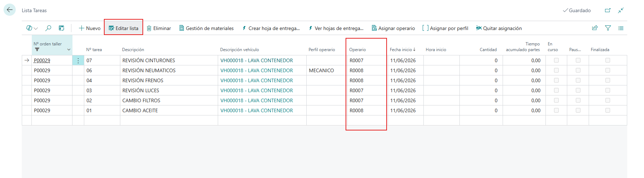The image size is (644, 178).
Task: Sort by Fecha inicio column header
Action: (402, 50)
